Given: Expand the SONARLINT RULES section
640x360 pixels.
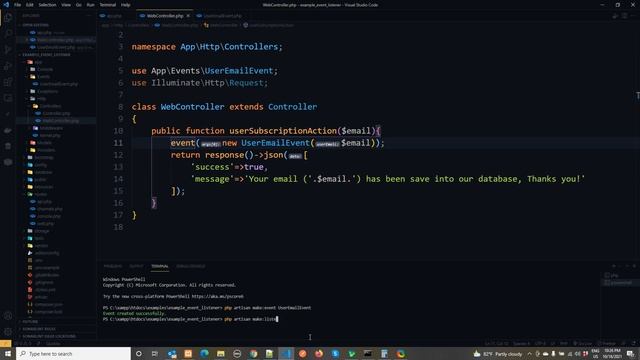Looking at the screenshot, I should (39, 329).
